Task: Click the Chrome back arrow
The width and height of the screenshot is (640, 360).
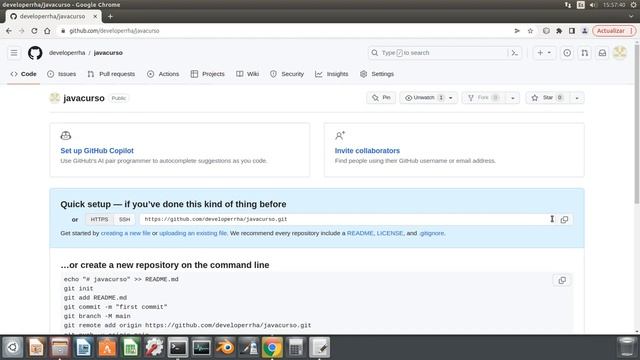Action: (9, 31)
